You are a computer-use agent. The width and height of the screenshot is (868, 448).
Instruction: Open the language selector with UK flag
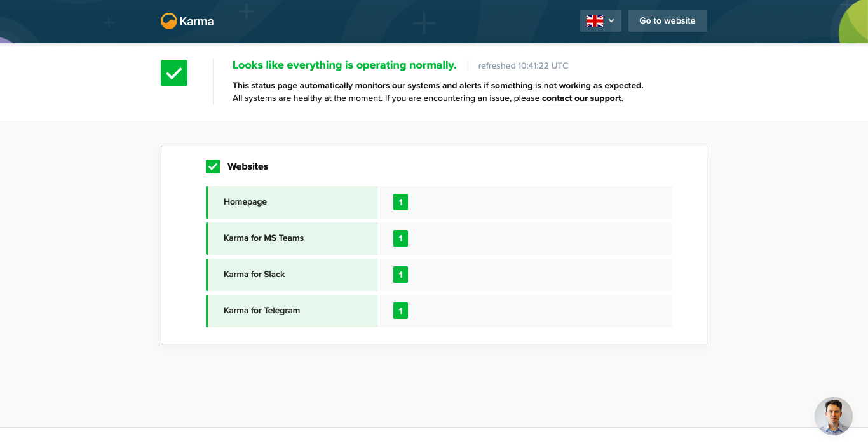[600, 21]
